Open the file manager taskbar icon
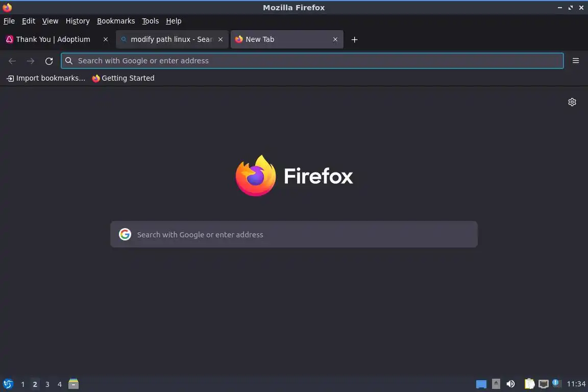 tap(73, 384)
